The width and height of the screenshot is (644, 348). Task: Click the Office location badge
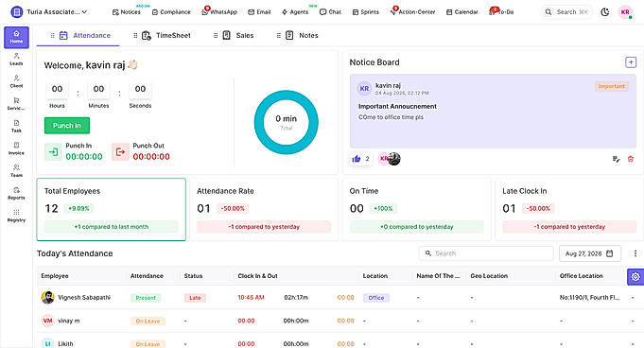pyautogui.click(x=375, y=298)
